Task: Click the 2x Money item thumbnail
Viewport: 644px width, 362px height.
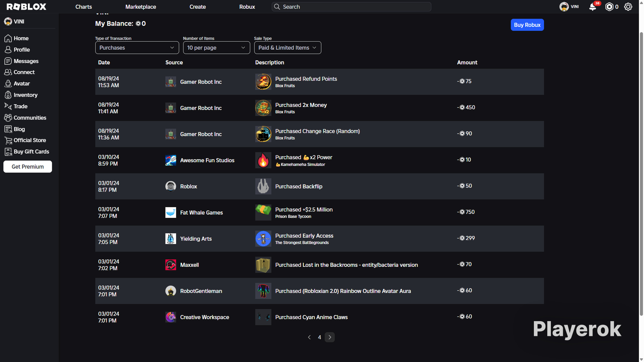Action: pos(263,108)
